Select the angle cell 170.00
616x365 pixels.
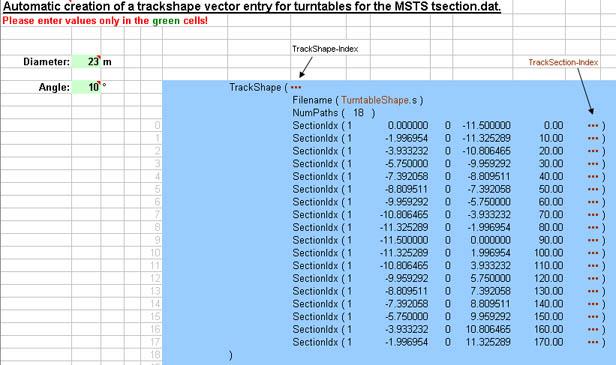click(x=548, y=342)
